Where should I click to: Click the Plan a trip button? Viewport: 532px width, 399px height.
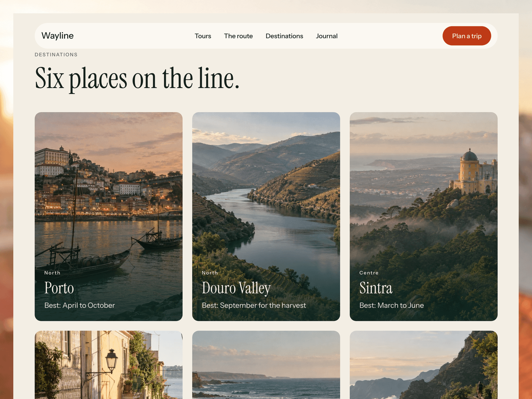[x=466, y=36]
